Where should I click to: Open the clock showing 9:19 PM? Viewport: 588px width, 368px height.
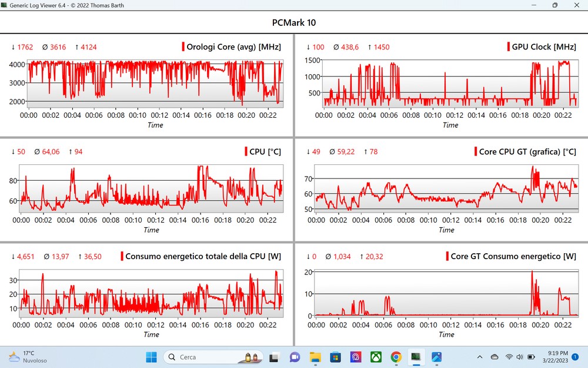(x=557, y=353)
